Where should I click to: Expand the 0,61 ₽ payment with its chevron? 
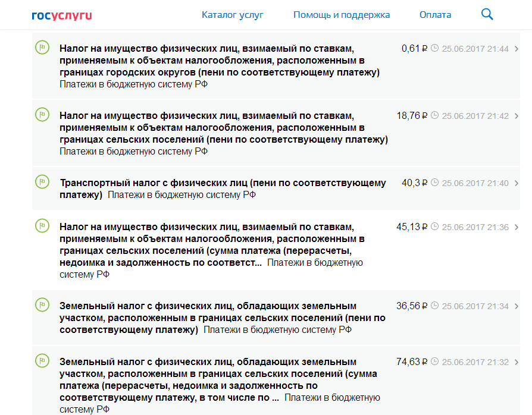point(516,49)
